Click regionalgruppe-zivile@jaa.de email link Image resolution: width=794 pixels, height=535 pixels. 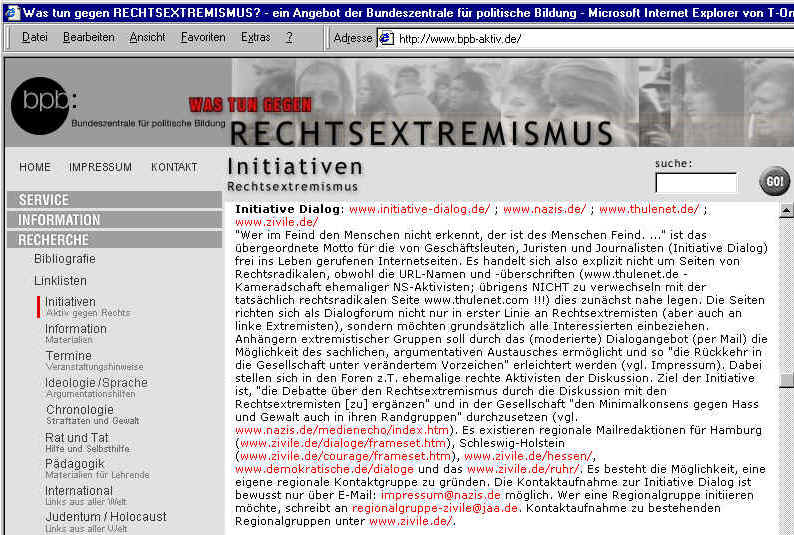click(435, 508)
